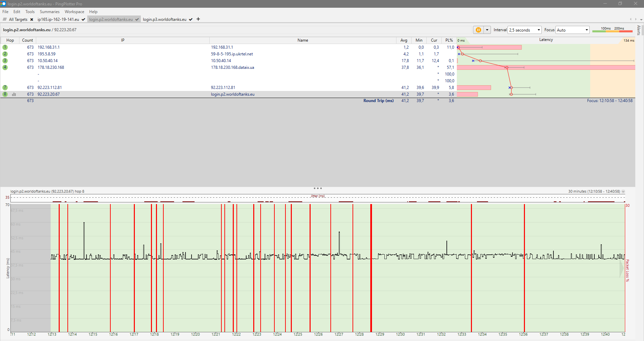Toggle checkmark on login.p3.worldoftanks.eu tab

[191, 19]
